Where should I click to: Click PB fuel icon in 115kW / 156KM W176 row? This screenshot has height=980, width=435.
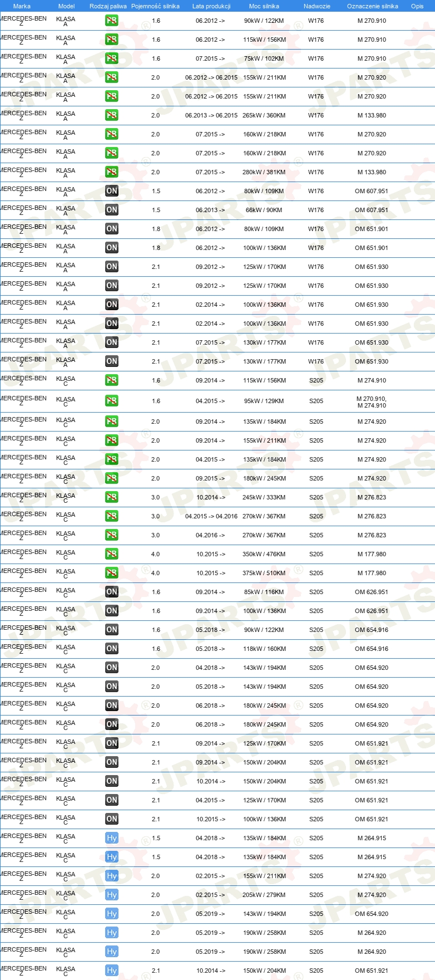pos(112,40)
